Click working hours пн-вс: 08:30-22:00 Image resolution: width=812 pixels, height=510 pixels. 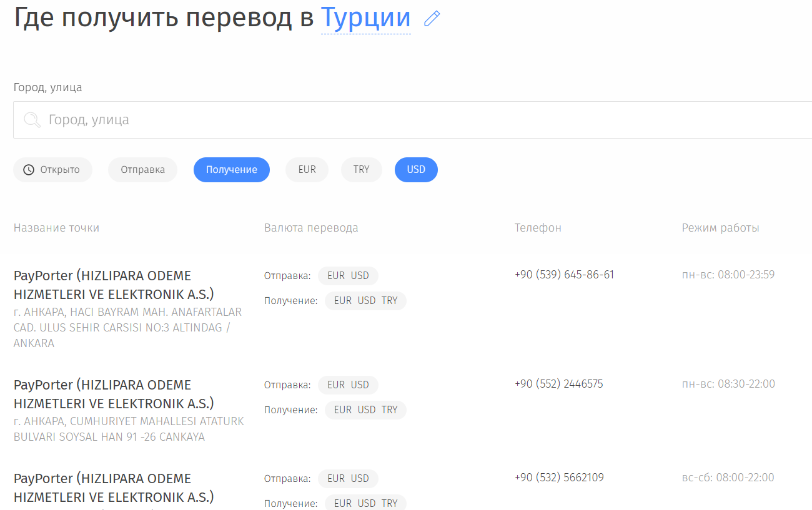[728, 384]
